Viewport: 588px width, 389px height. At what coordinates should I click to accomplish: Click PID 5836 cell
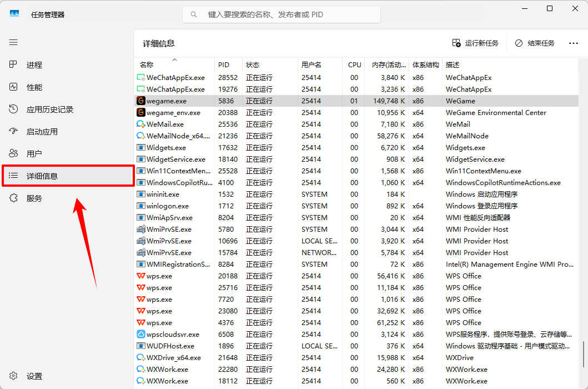(x=226, y=101)
